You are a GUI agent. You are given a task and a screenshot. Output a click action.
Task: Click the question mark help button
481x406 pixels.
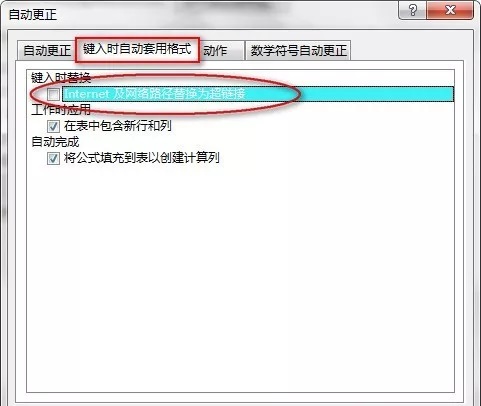click(x=412, y=10)
